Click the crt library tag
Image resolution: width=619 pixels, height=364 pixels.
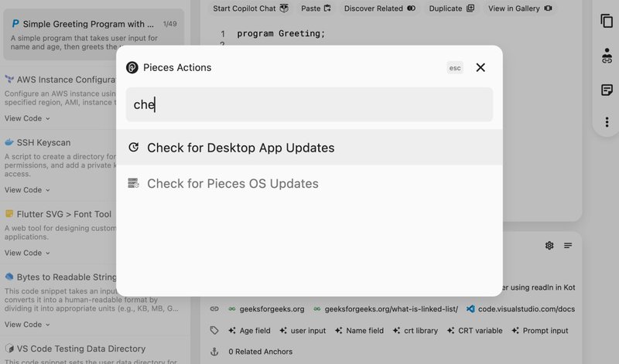[x=416, y=331]
